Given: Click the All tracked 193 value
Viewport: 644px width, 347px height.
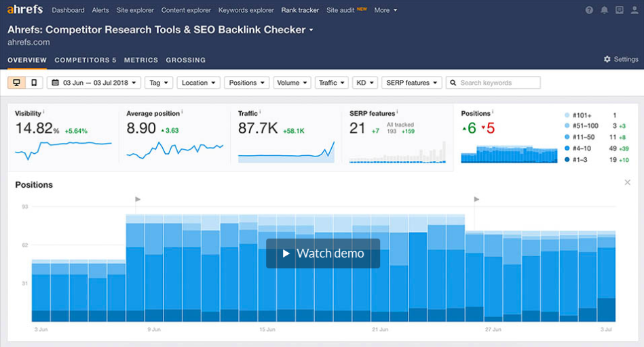Looking at the screenshot, I should click(x=392, y=131).
